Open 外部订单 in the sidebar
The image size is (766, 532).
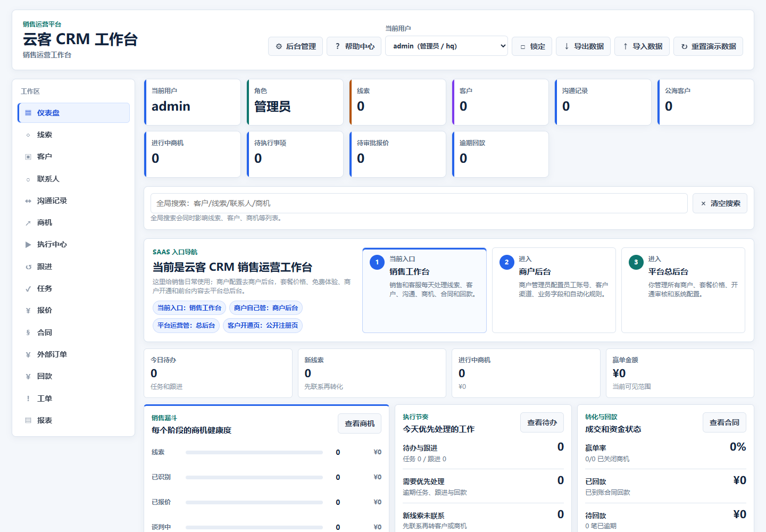73,355
